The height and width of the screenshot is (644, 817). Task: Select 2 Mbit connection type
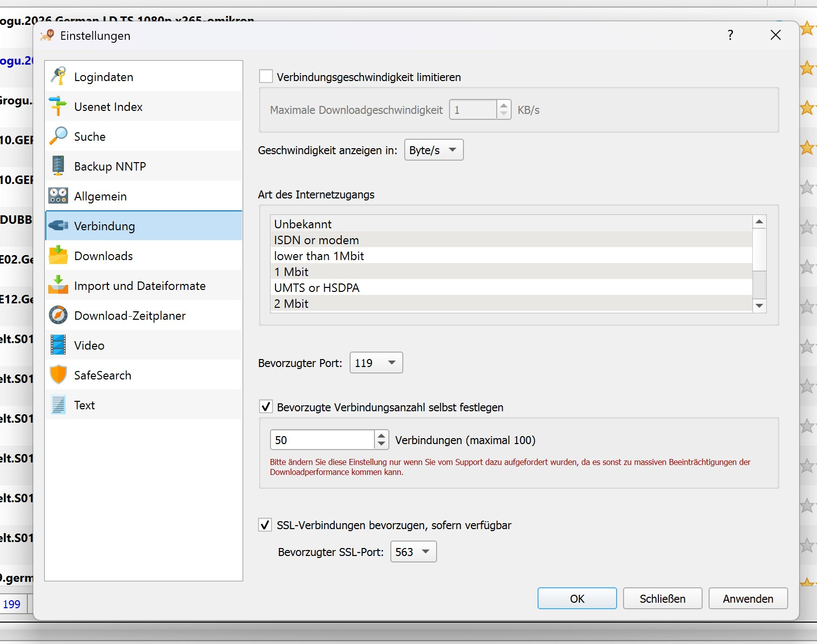pyautogui.click(x=511, y=303)
